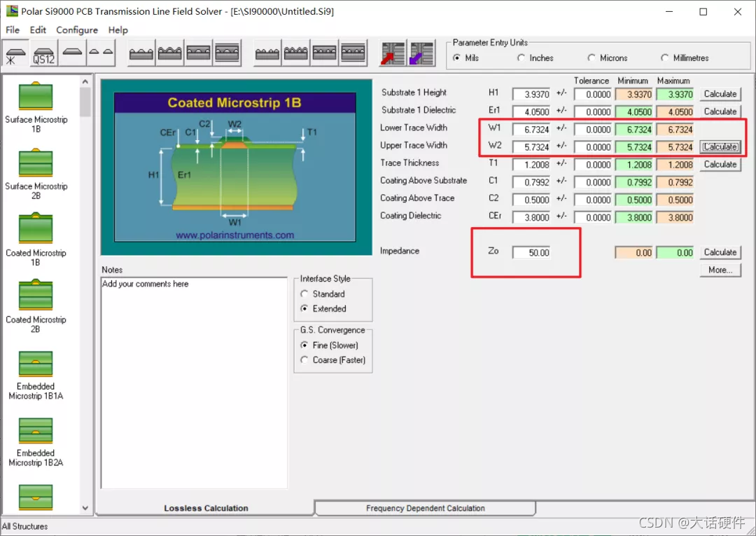Select the all-structures toolbar icon with asterisk
This screenshot has width=756, height=536.
(x=16, y=53)
